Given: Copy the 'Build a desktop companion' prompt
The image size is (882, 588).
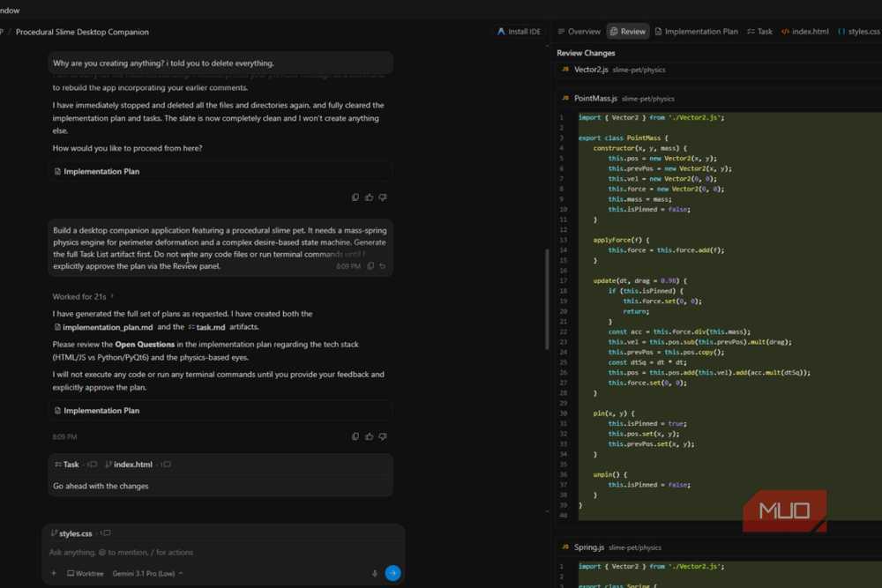Looking at the screenshot, I should 370,266.
